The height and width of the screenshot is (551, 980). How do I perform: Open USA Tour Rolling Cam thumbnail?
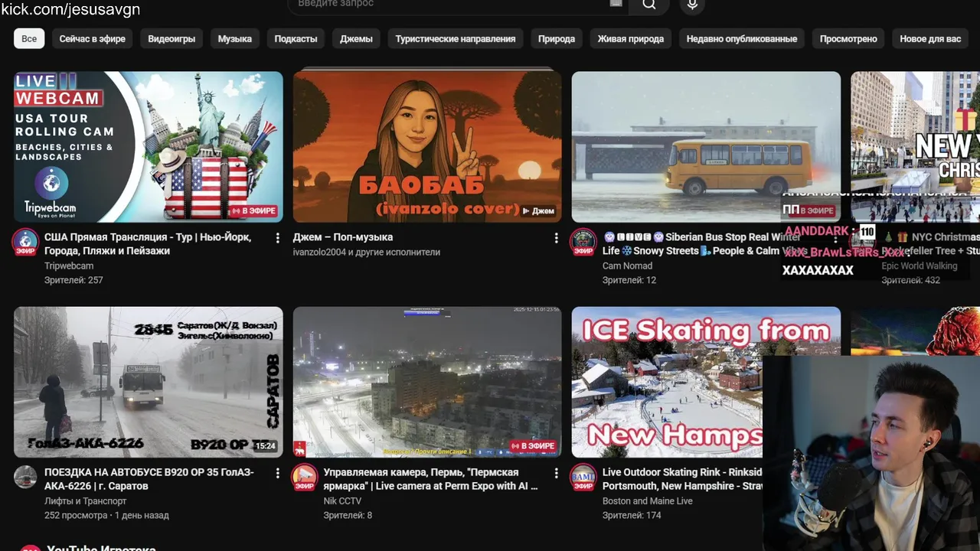[x=149, y=147]
